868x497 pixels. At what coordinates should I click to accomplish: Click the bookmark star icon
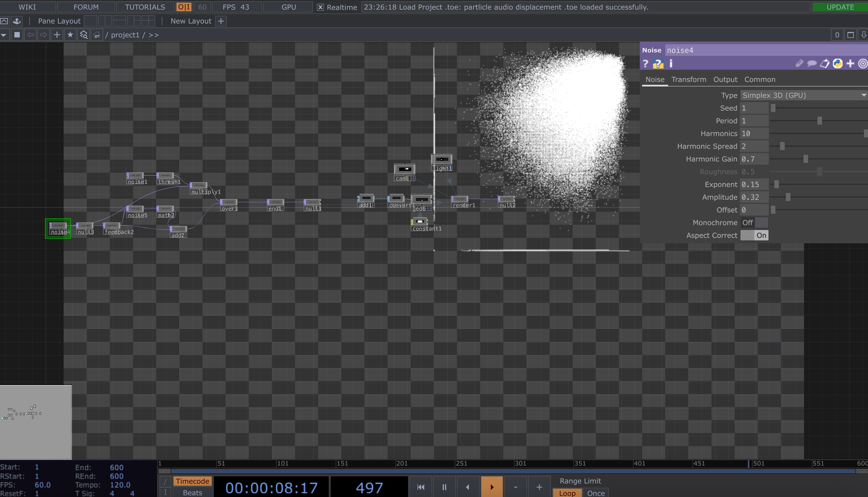pyautogui.click(x=70, y=35)
